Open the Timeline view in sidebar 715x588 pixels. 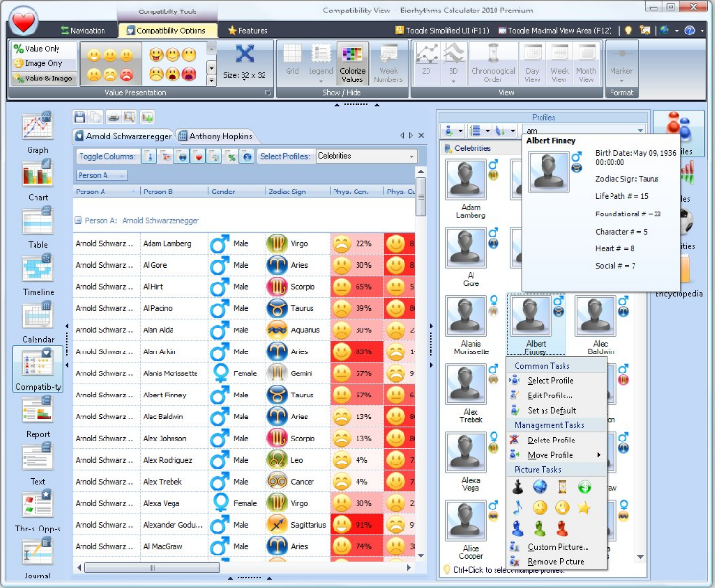37,275
